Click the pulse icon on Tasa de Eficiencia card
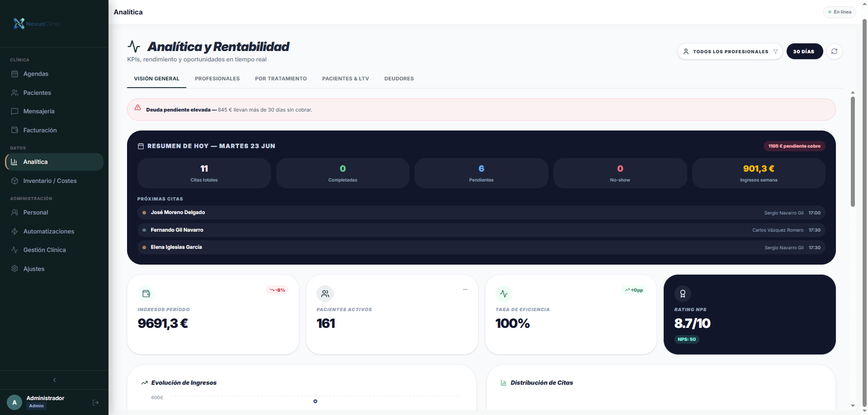 [x=504, y=294]
